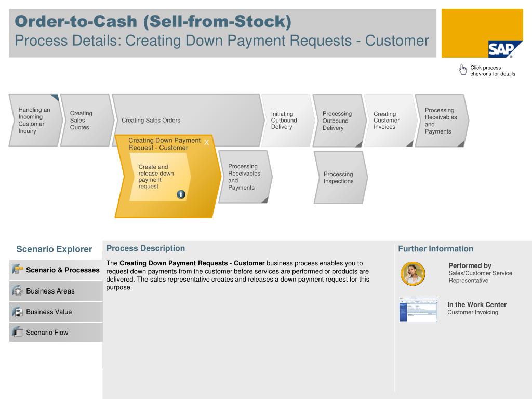This screenshot has width=532, height=399.
Task: Expand the Creating Sales Quotes chevron
Action: pos(87,120)
